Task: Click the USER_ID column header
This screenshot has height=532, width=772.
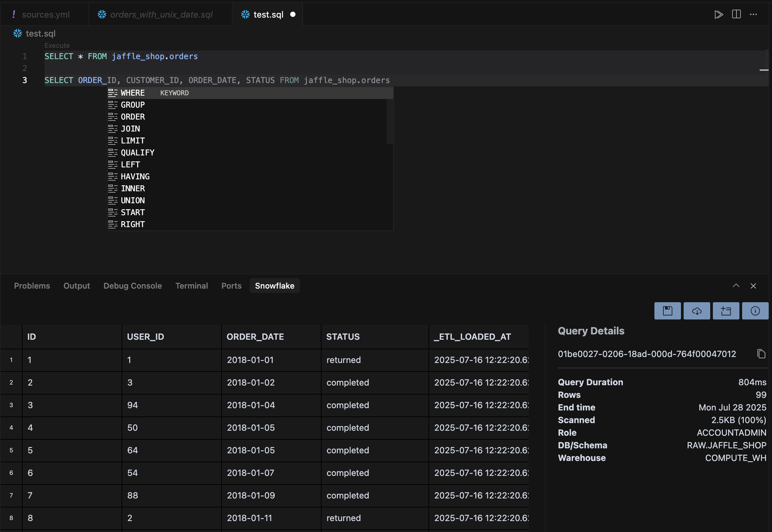Action: [x=171, y=337]
